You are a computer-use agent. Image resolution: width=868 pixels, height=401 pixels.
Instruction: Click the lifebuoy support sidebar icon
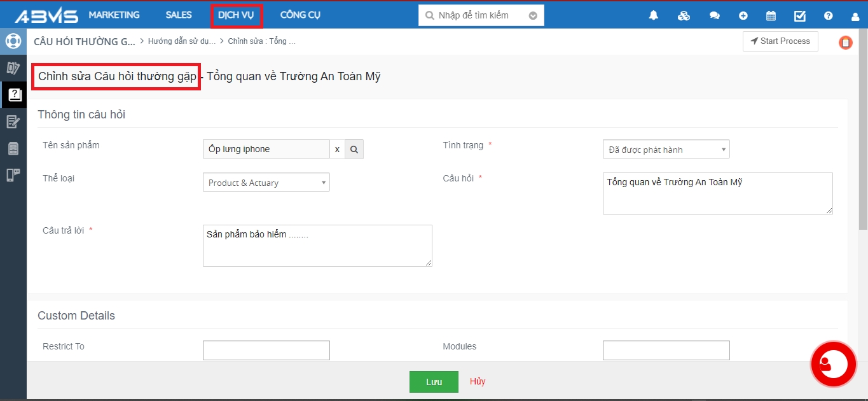(x=13, y=41)
